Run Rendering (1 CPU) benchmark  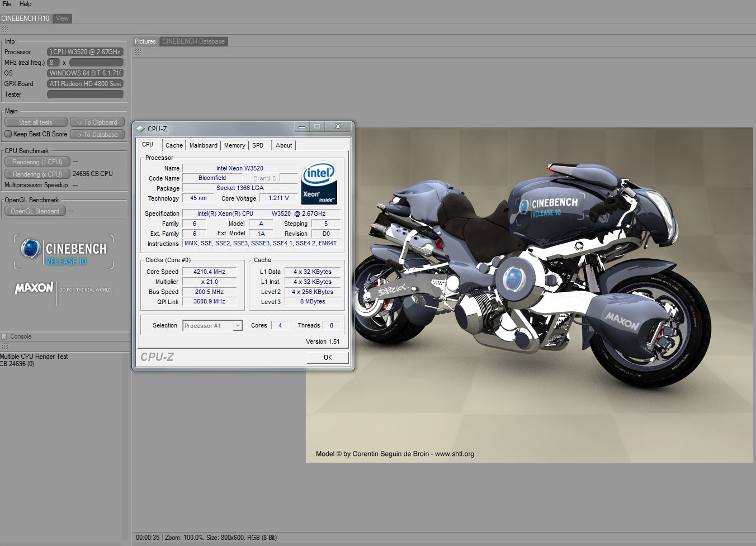coord(37,162)
